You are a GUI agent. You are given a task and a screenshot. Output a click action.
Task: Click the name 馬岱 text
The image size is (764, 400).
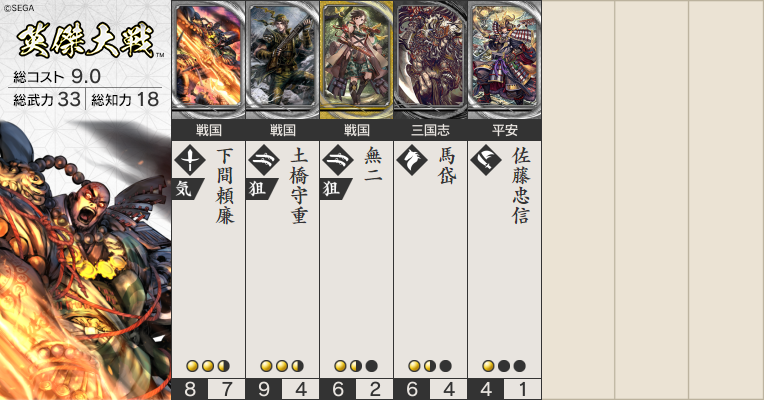[x=447, y=166]
